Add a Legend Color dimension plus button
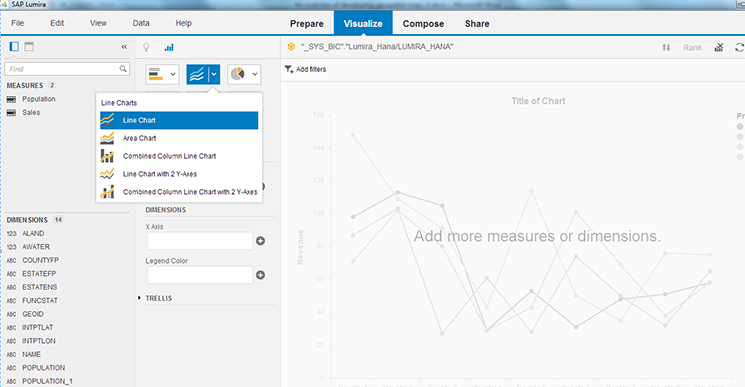Screen dimensions: 745x387 [x=260, y=275]
